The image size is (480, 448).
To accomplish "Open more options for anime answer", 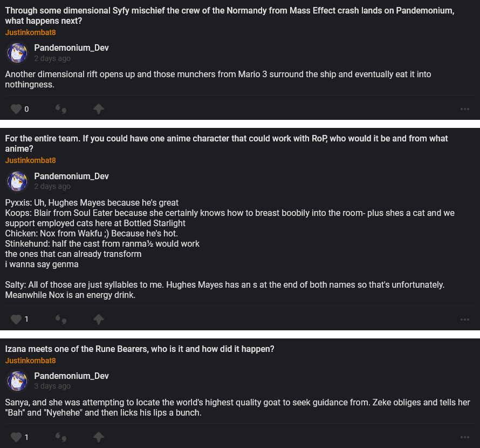I will point(465,319).
